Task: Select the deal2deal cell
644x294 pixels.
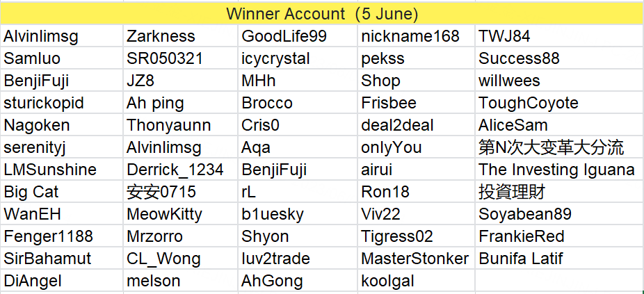Action: 416,125
